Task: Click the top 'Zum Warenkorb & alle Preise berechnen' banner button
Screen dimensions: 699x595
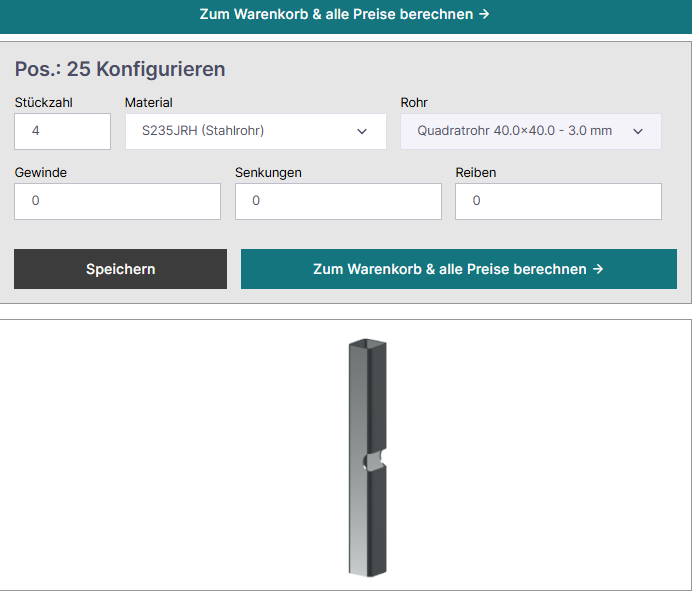Action: (345, 15)
